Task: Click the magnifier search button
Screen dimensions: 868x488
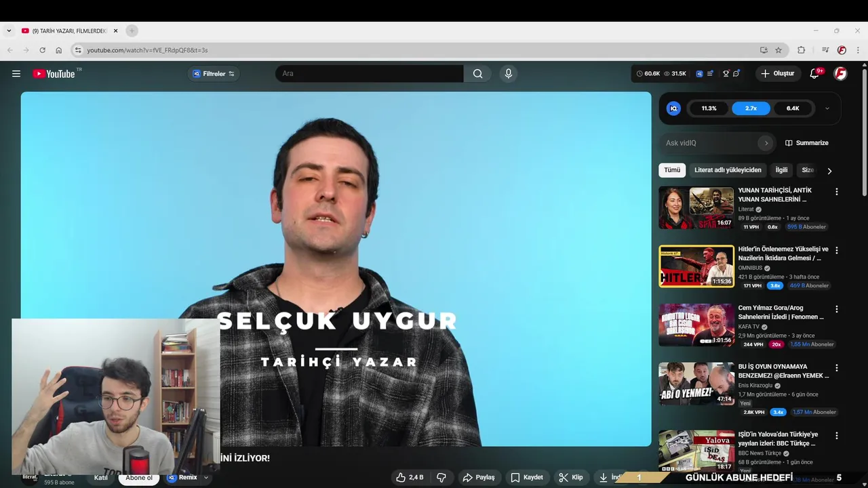Action: coord(478,74)
